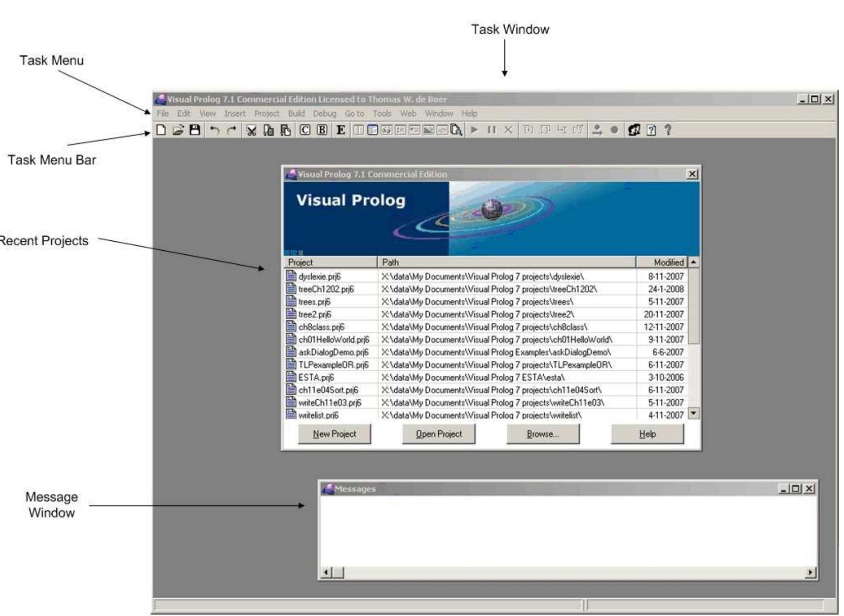Click the Open folder toolbar icon

tap(178, 130)
